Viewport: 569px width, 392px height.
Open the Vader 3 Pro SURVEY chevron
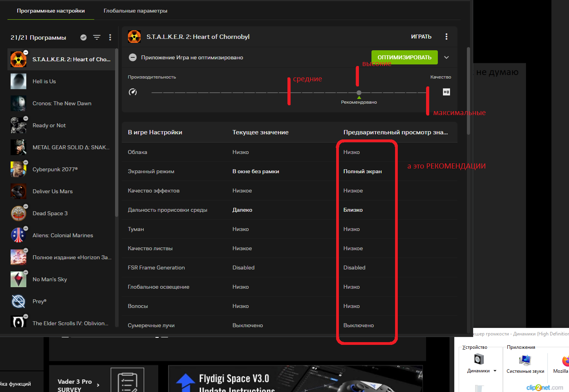[x=98, y=385]
